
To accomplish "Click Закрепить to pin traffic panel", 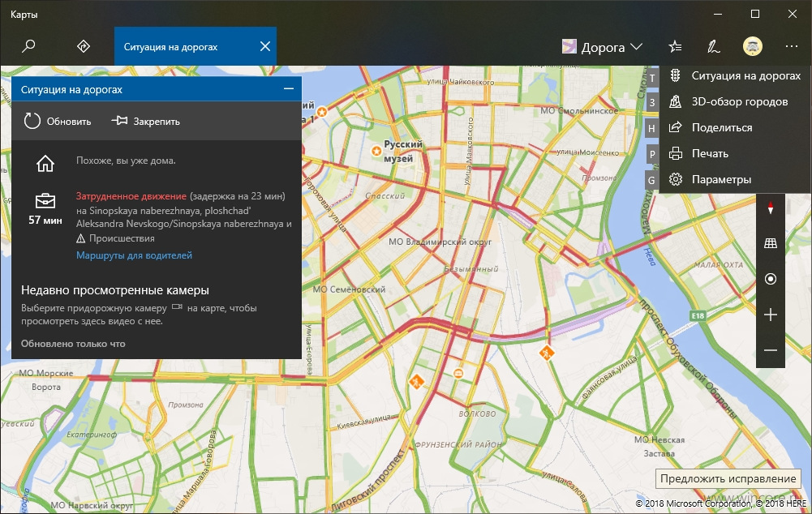I will pos(145,121).
